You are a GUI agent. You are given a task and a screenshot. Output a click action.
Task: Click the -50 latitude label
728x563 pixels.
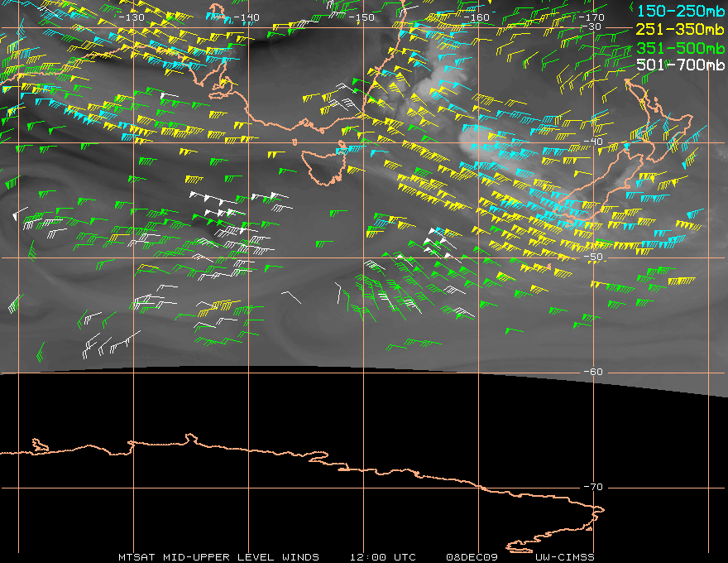593,257
